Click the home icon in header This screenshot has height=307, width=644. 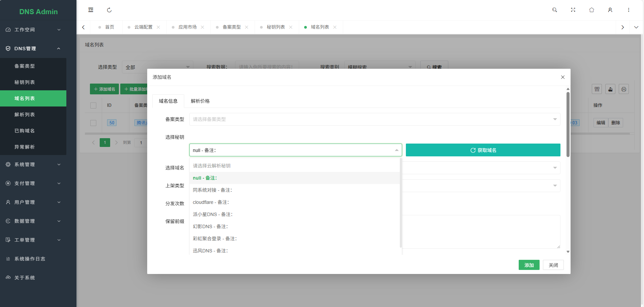(x=591, y=10)
